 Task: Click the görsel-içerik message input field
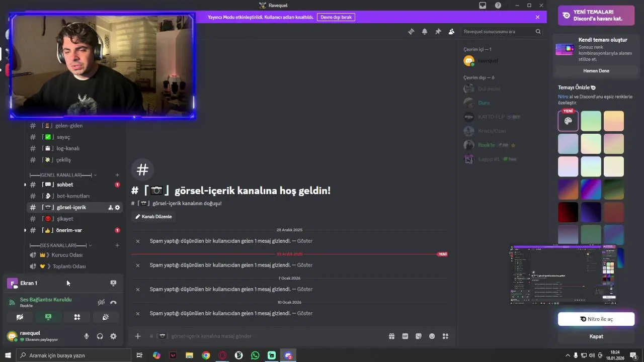pyautogui.click(x=267, y=336)
